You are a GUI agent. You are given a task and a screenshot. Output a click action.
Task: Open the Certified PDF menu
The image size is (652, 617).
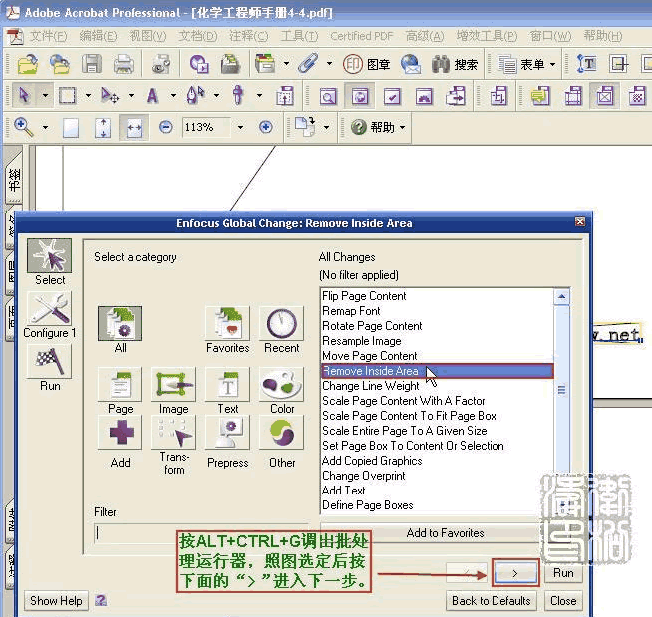[x=361, y=36]
